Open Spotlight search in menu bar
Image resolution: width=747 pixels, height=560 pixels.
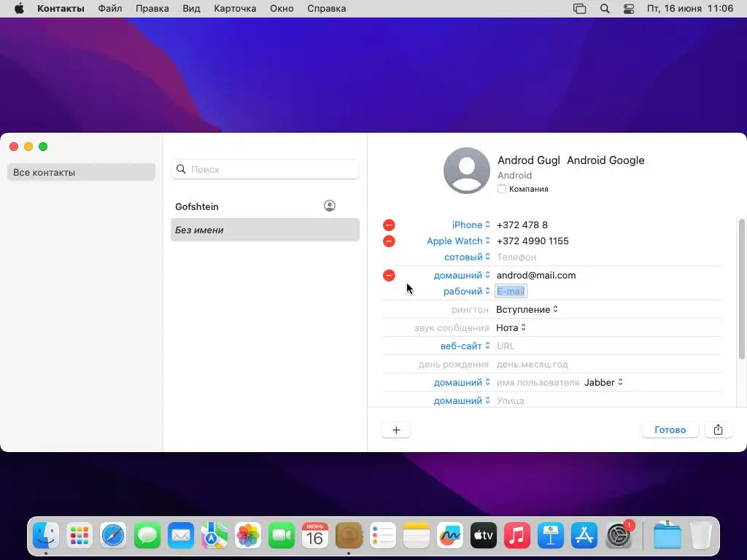coord(605,9)
